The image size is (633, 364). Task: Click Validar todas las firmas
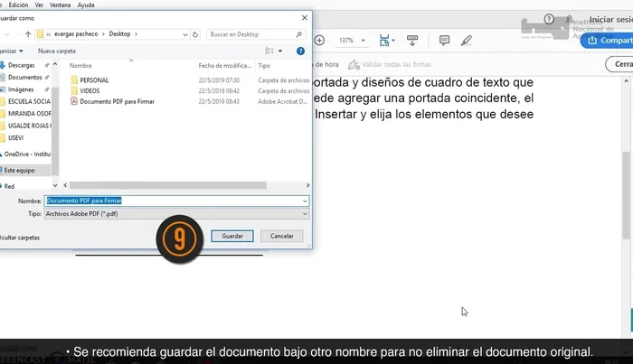pyautogui.click(x=390, y=64)
